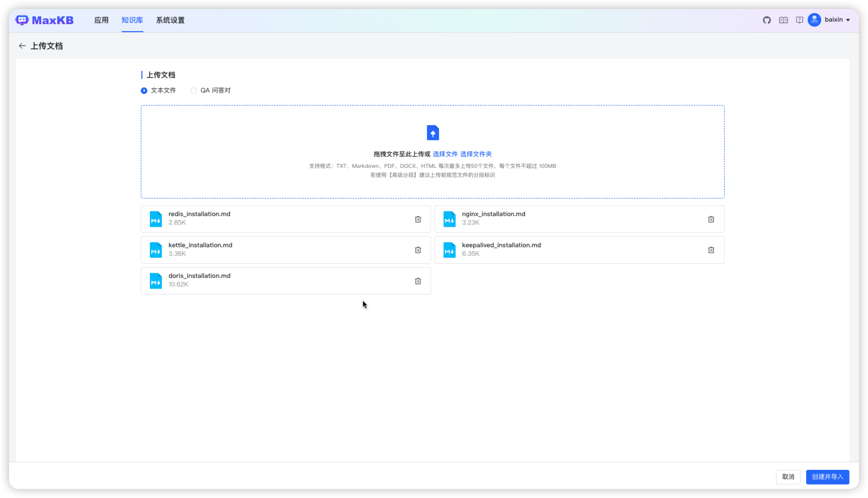Remove nginx_installation.md via trash icon

pyautogui.click(x=711, y=219)
